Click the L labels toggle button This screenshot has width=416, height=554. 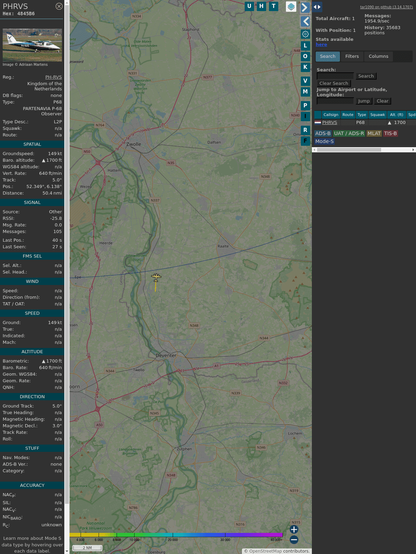click(x=305, y=45)
